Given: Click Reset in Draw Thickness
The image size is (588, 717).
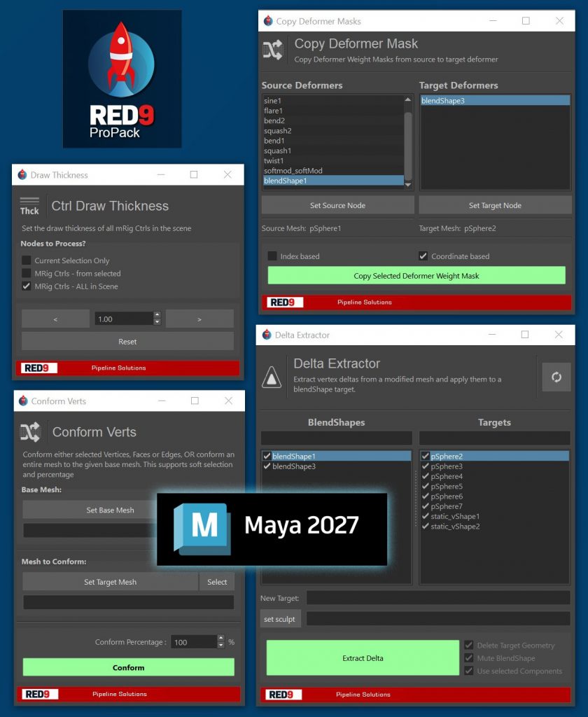Looking at the screenshot, I should pos(127,342).
